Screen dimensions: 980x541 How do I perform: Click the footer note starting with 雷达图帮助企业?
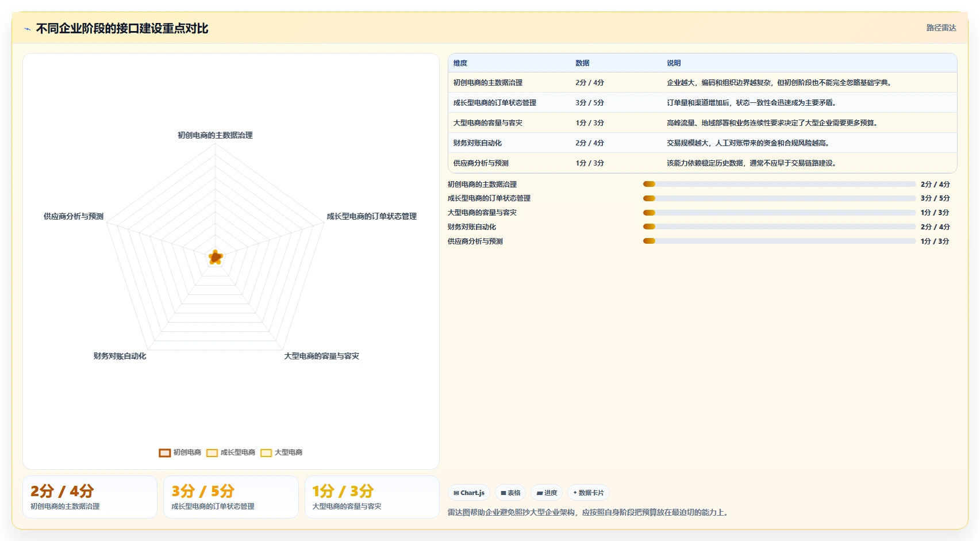pos(590,513)
